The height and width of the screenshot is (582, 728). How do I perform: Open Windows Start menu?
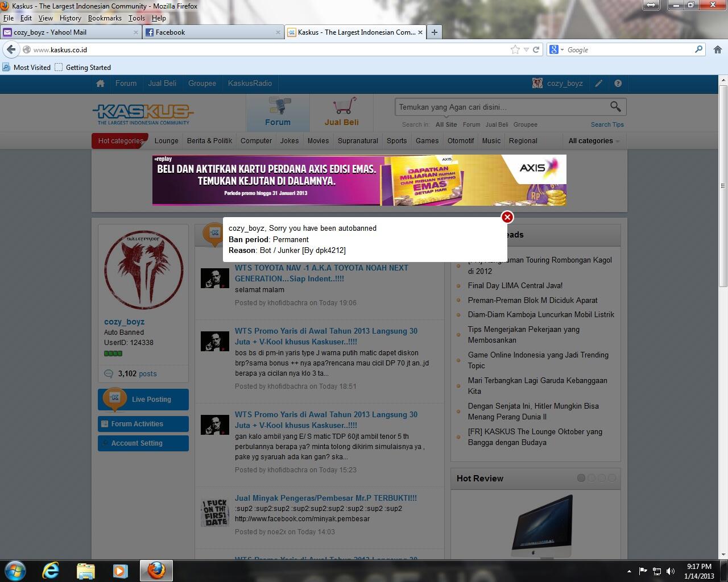click(x=15, y=570)
